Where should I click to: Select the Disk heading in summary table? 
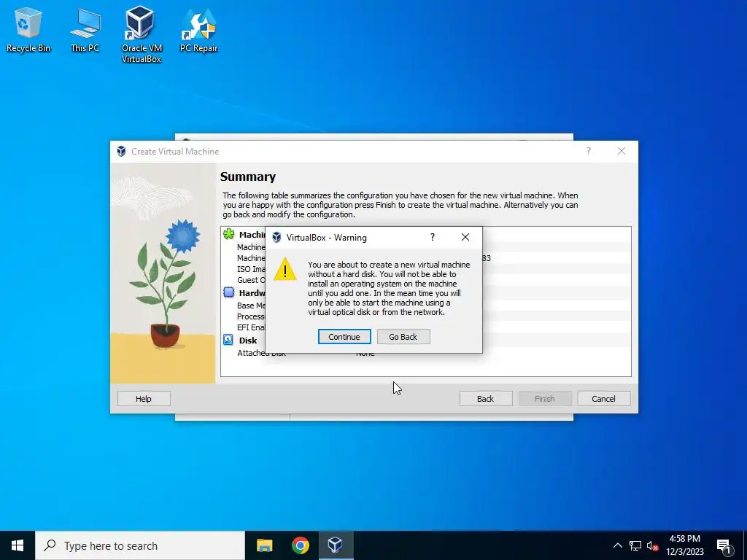248,340
